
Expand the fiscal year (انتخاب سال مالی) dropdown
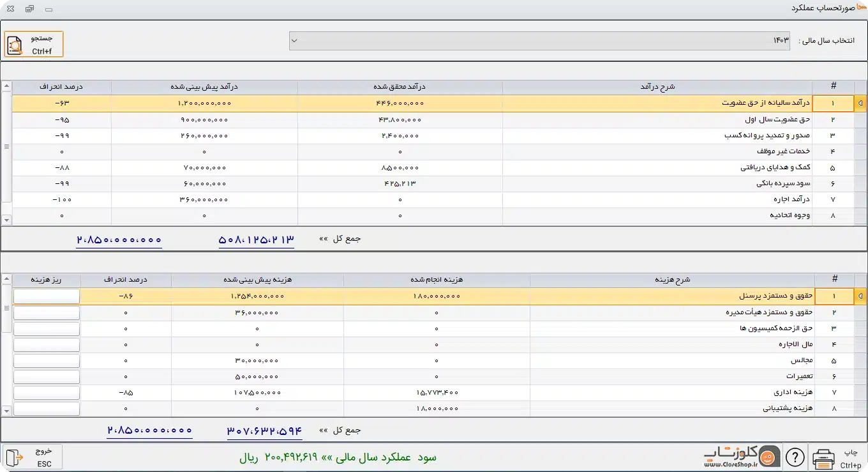pyautogui.click(x=294, y=41)
